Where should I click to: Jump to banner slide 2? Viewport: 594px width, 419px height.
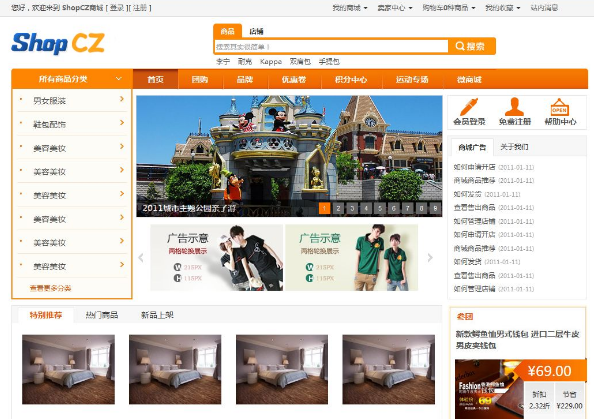point(338,208)
